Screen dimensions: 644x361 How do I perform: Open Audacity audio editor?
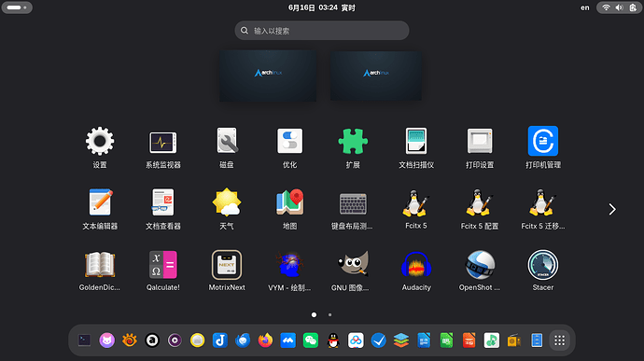coord(416,265)
